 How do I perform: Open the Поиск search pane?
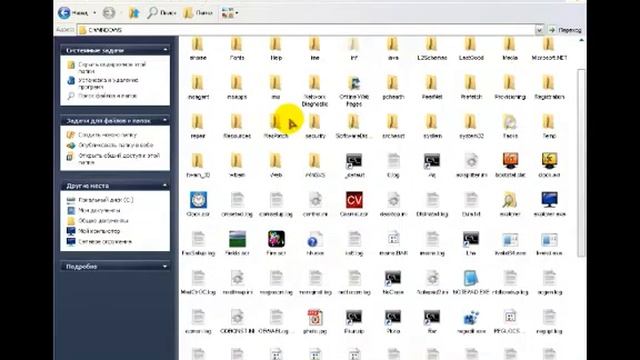(x=161, y=13)
